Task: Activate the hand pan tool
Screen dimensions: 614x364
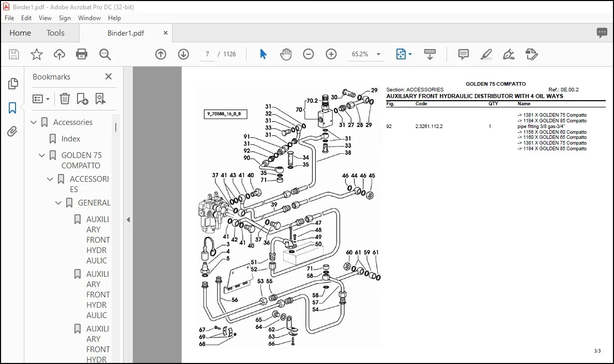Action: [x=286, y=54]
